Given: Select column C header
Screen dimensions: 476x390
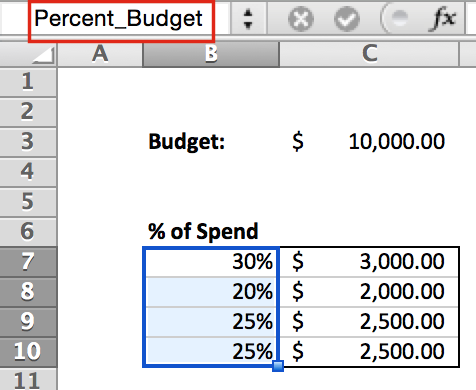Looking at the screenshot, I should click(x=369, y=54).
